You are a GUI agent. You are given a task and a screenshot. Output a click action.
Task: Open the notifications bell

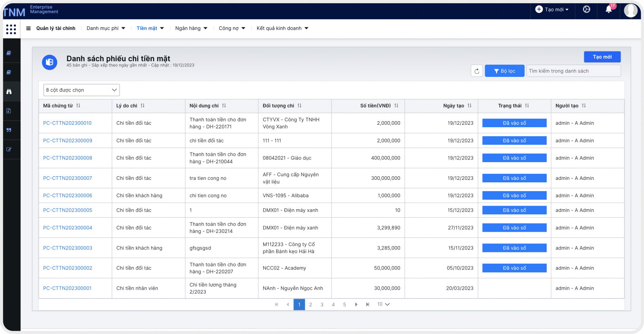pos(609,9)
